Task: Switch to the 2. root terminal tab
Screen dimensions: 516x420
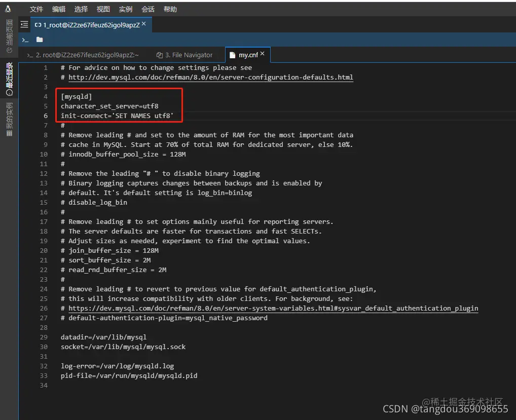Action: (x=83, y=55)
